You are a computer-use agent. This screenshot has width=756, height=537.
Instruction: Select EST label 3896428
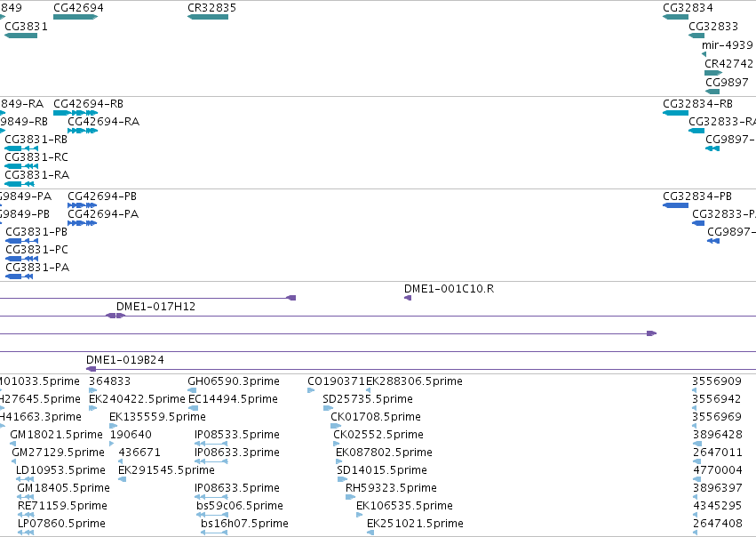(x=718, y=435)
